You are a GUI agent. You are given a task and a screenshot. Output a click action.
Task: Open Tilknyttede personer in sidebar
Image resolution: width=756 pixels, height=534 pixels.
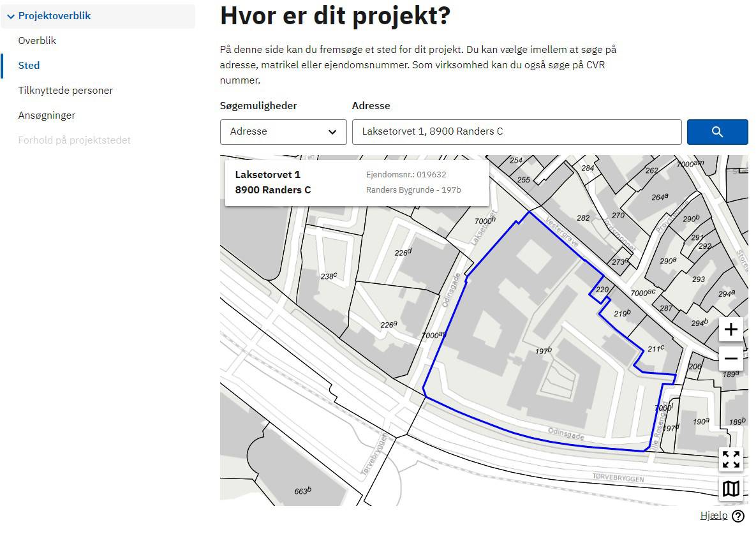[x=65, y=91]
